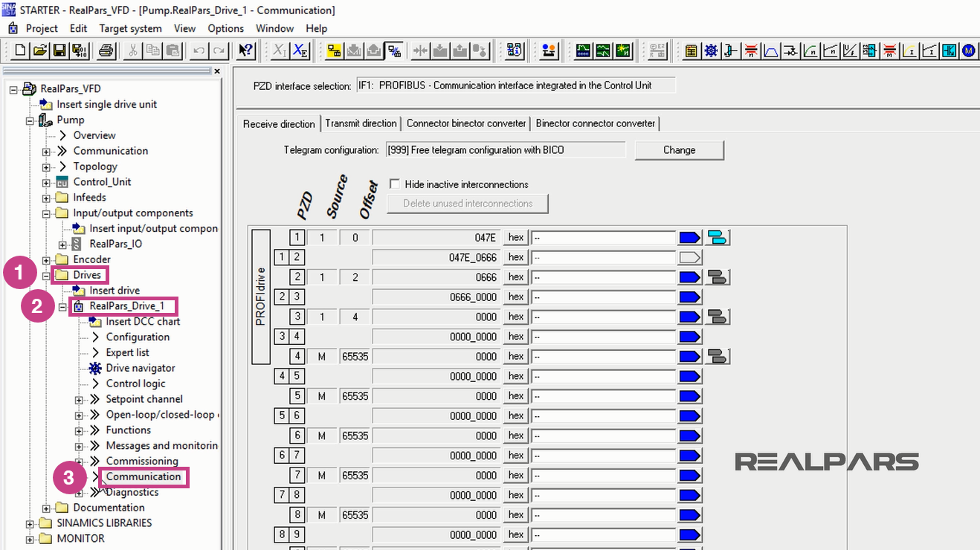Open the blue ramp-function trapezoid icon
The height and width of the screenshot is (550, 980).
coord(771,51)
